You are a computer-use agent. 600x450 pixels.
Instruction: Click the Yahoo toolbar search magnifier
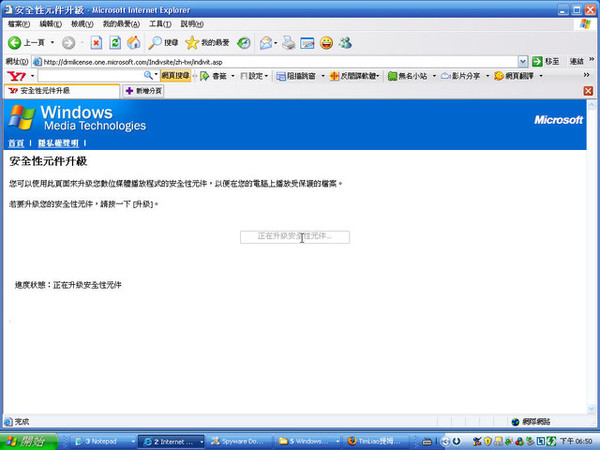click(x=148, y=75)
